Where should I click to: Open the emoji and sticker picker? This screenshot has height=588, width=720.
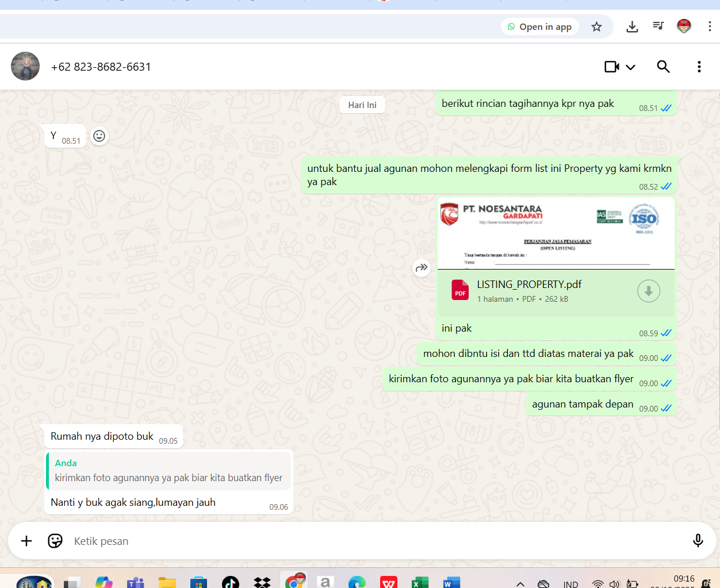pyautogui.click(x=55, y=541)
